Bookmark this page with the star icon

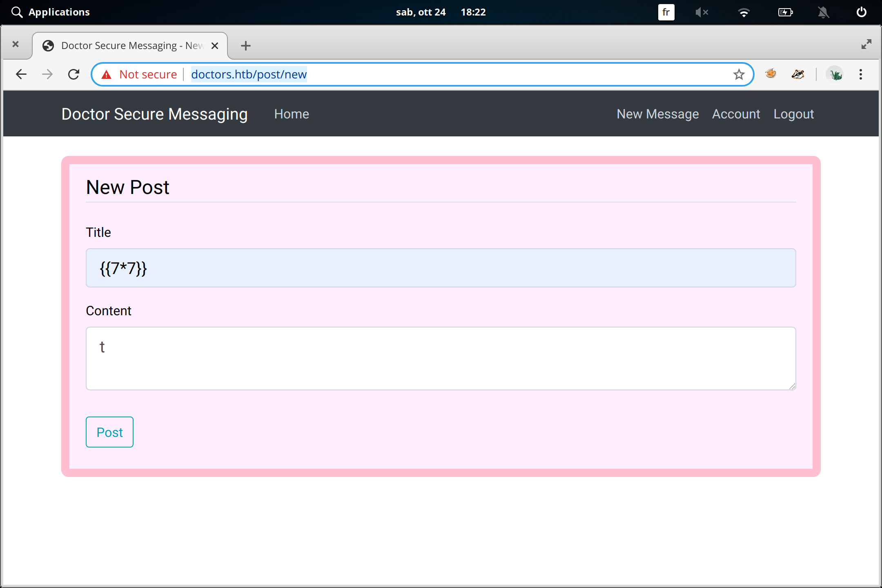[x=739, y=74]
